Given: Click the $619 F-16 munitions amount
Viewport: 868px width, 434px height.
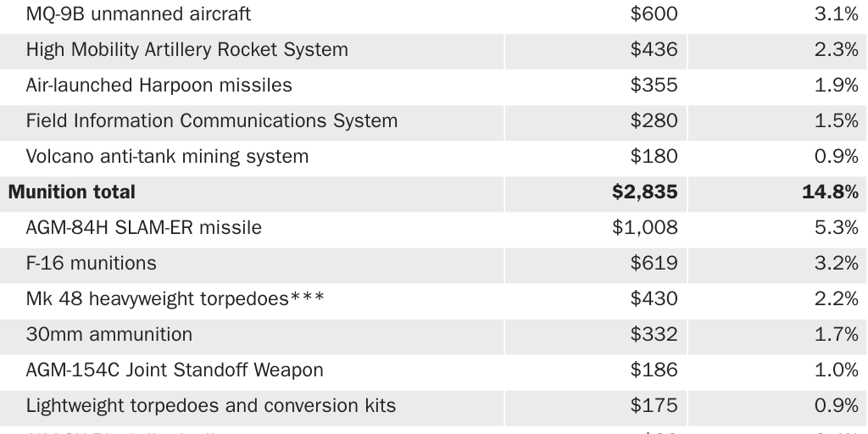Looking at the screenshot, I should pyautogui.click(x=654, y=264).
